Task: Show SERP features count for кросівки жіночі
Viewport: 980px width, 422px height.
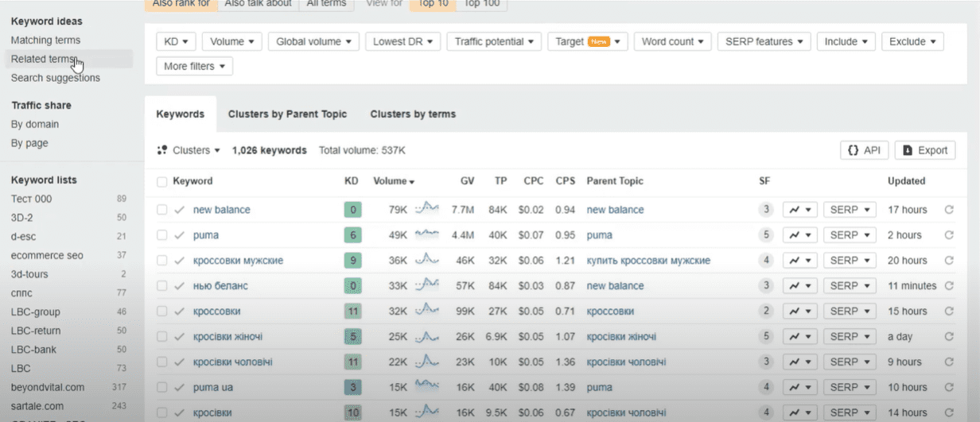Action: 766,337
